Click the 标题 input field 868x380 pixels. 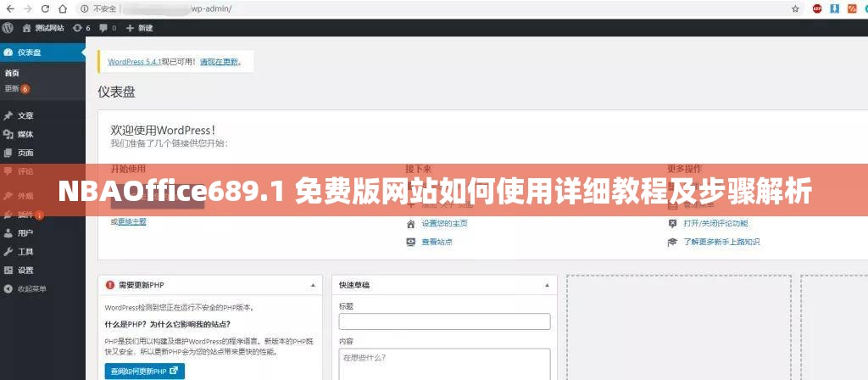pos(444,321)
